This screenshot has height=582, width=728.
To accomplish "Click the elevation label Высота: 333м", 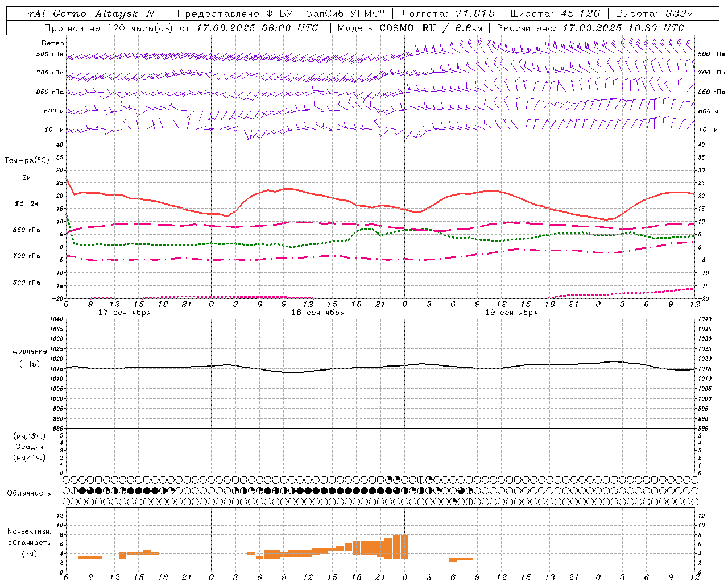I will click(x=655, y=14).
